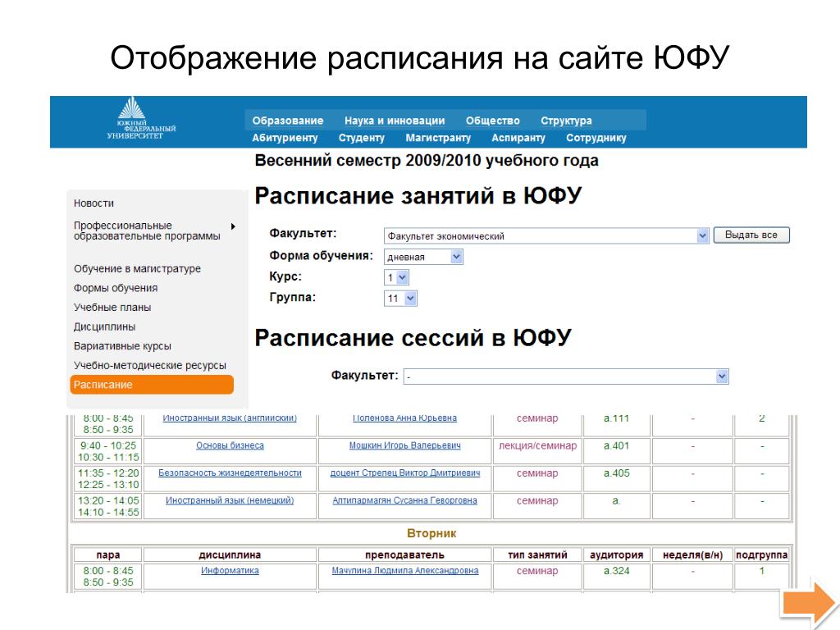840x630 pixels.
Task: Open the Структура menu
Action: tap(566, 121)
